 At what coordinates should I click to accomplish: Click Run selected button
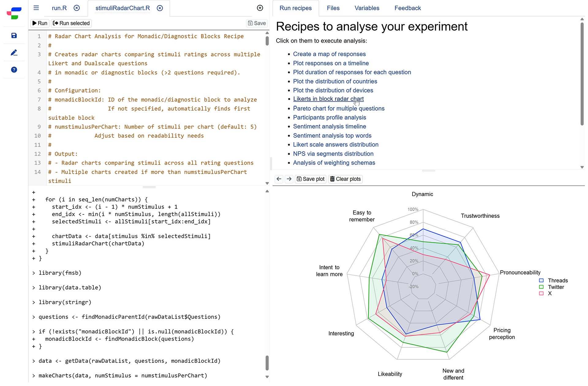(71, 23)
